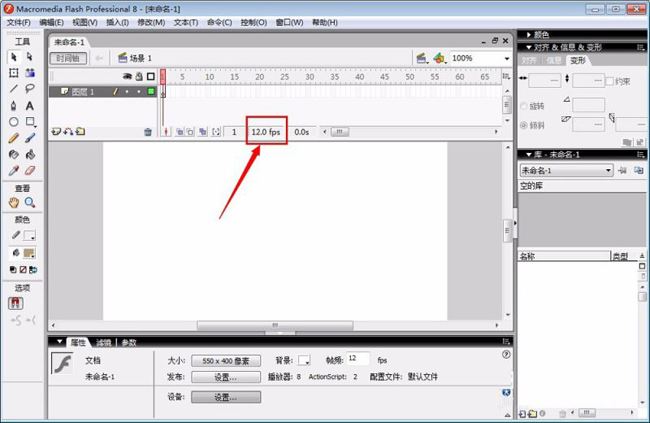Select the Free Transform tool
This screenshot has width=650, height=423.
pyautogui.click(x=14, y=73)
